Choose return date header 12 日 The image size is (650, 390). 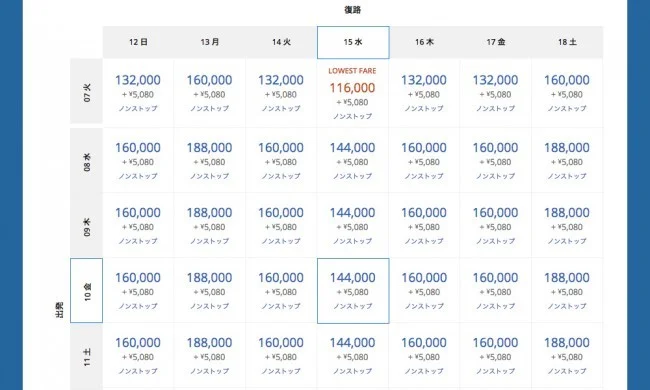click(x=138, y=42)
